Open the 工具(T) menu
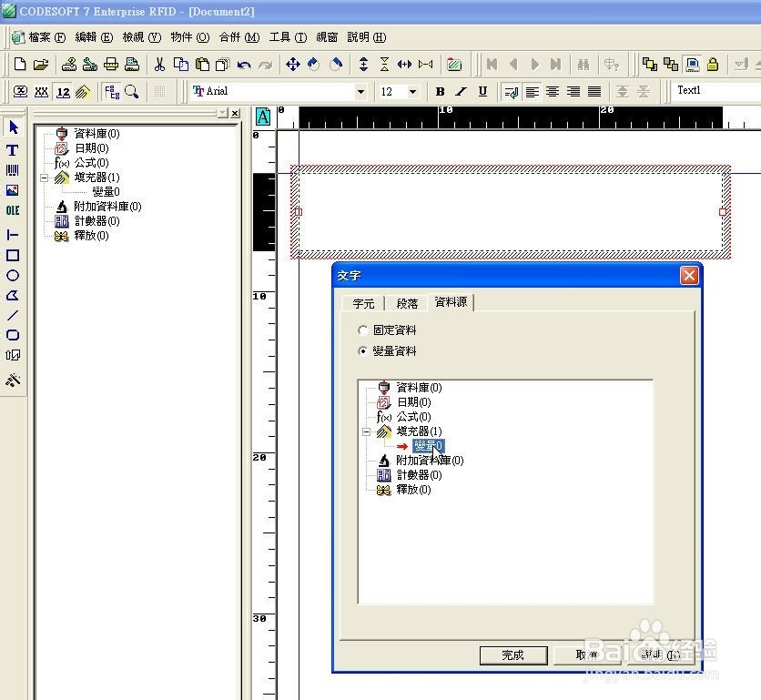This screenshot has width=761, height=700. (288, 37)
